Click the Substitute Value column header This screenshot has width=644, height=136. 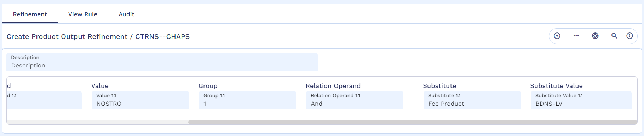pyautogui.click(x=556, y=86)
